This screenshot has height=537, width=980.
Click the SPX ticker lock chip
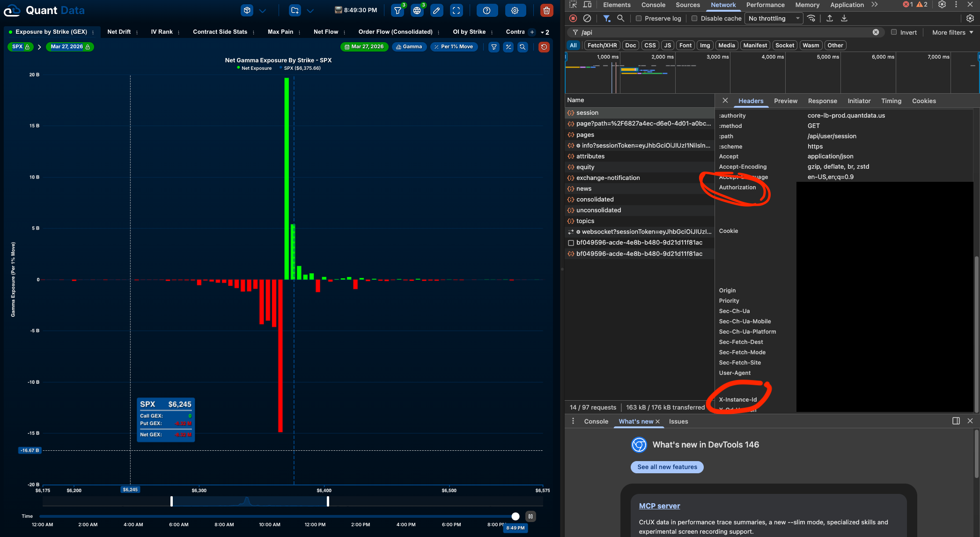click(x=21, y=47)
